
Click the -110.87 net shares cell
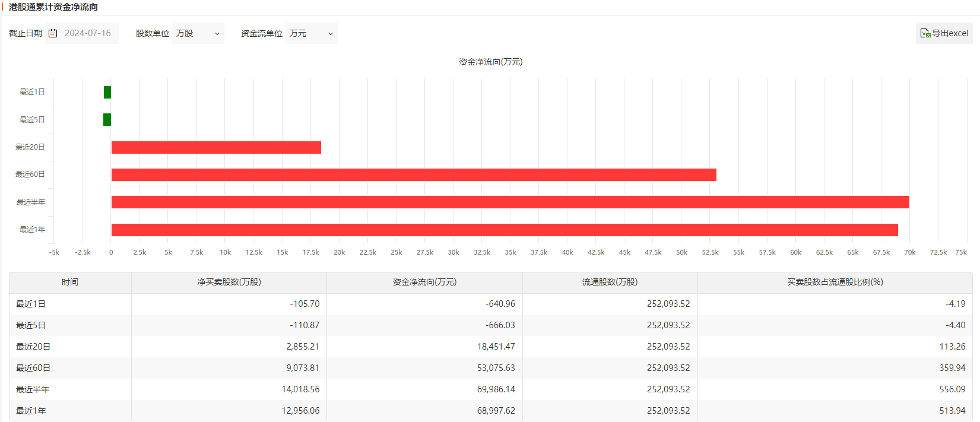click(x=229, y=325)
